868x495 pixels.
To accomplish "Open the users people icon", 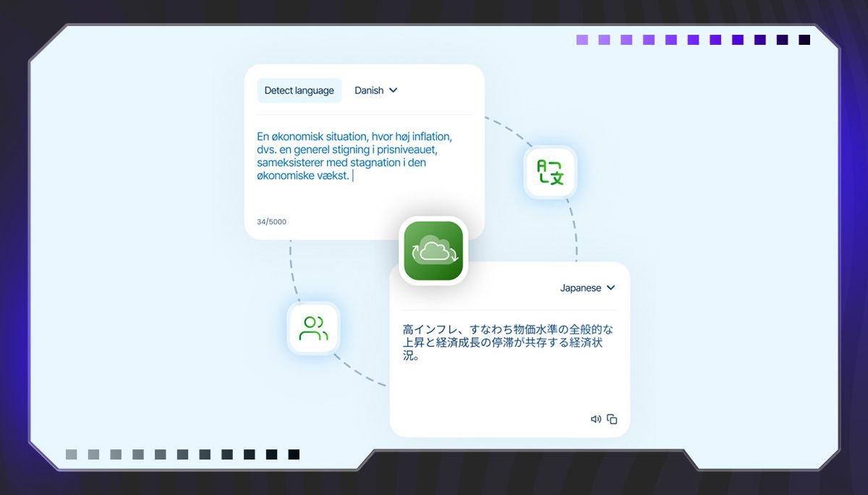I will pyautogui.click(x=313, y=328).
